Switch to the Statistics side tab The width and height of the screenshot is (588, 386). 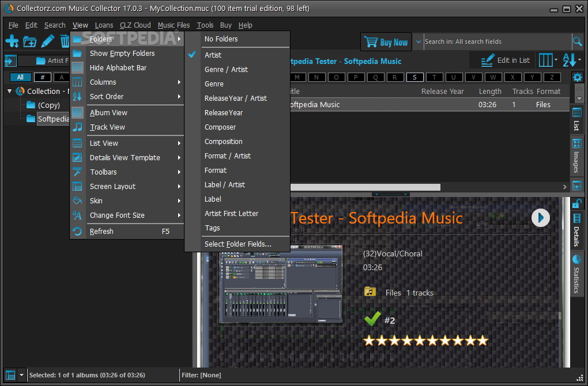576,274
